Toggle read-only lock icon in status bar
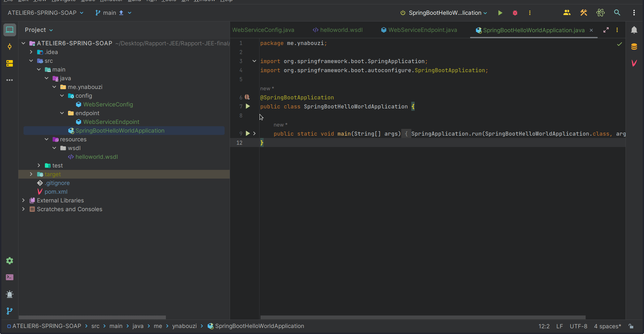Image resolution: width=644 pixels, height=334 pixels. [631, 326]
